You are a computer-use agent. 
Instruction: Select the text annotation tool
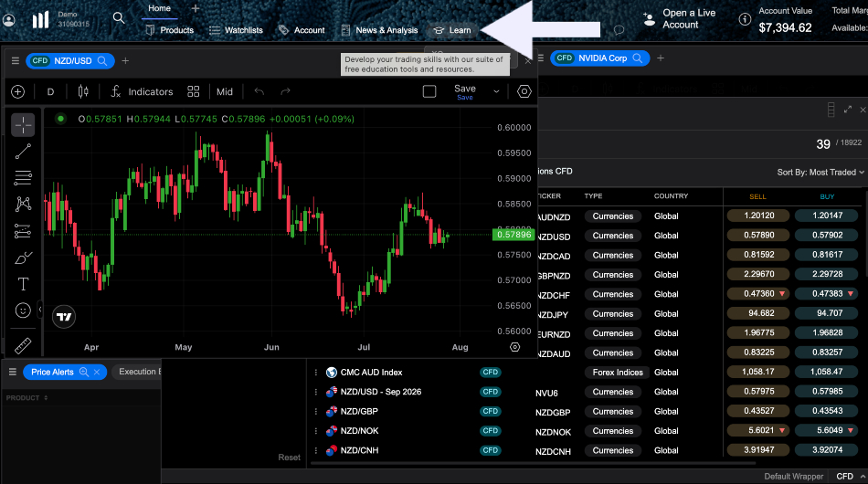[23, 284]
